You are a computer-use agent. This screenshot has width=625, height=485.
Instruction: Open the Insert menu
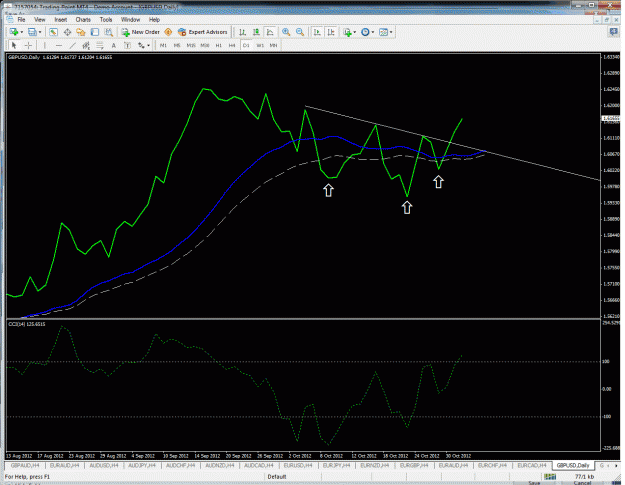(61, 20)
